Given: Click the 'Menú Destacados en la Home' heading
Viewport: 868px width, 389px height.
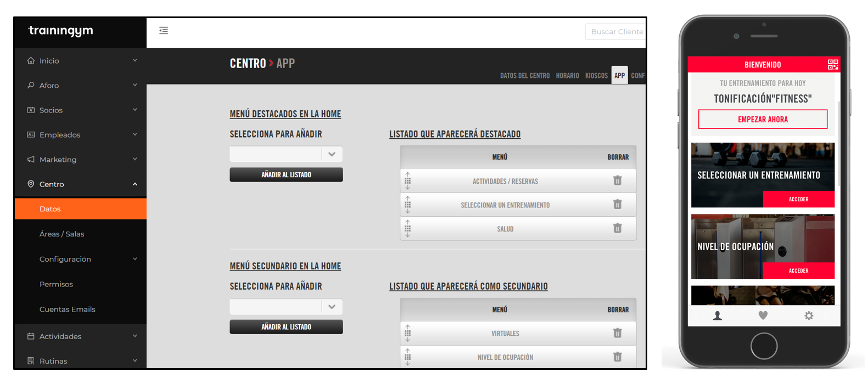Looking at the screenshot, I should tap(285, 114).
